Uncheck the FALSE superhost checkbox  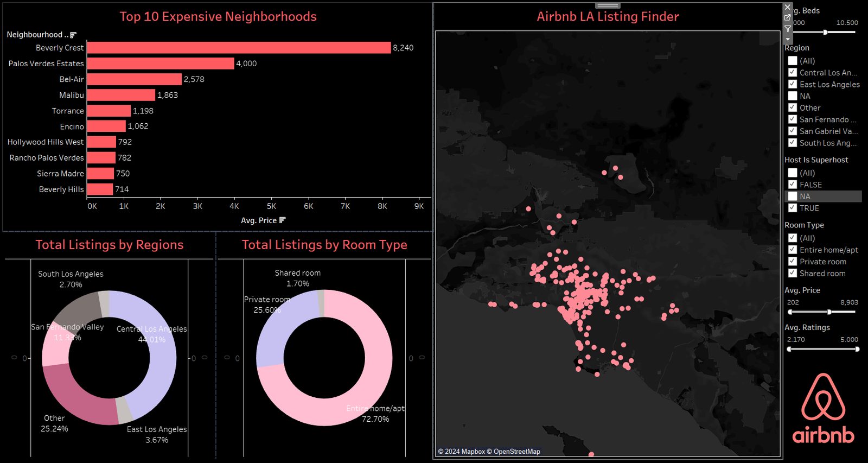point(793,185)
